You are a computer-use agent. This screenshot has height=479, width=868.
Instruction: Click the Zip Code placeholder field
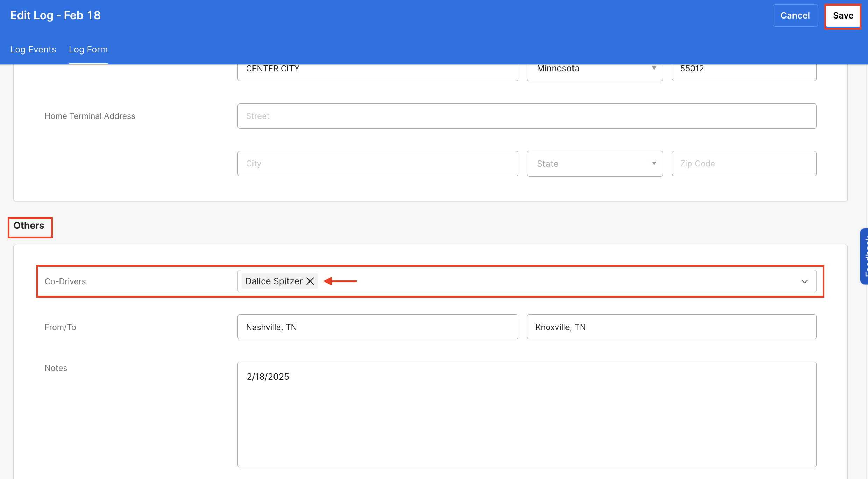tap(744, 164)
